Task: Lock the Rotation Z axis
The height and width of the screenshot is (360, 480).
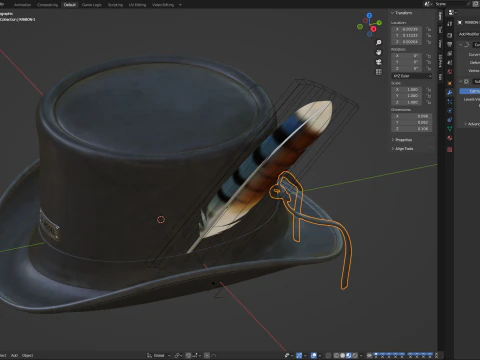Action: (x=429, y=68)
